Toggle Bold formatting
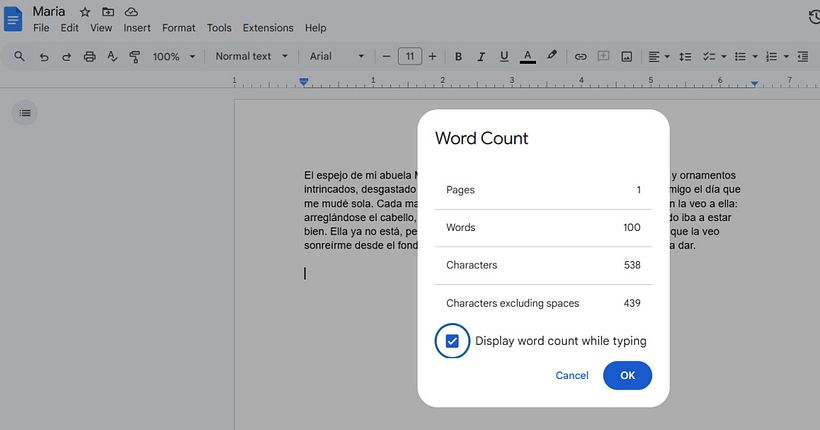The image size is (820, 430). 458,57
